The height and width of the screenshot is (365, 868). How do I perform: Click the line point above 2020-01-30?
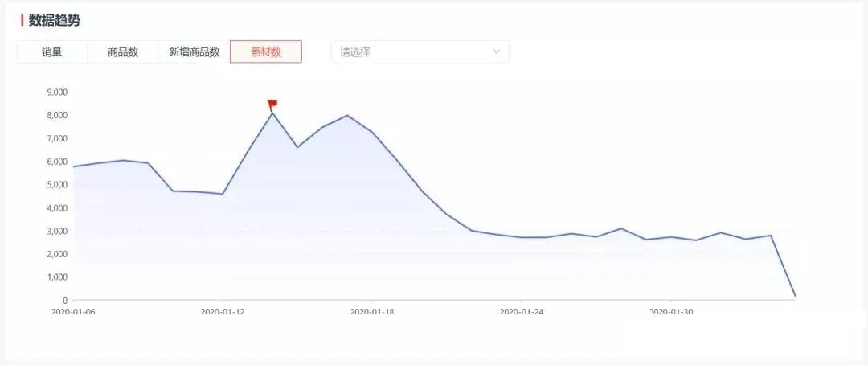[671, 237]
